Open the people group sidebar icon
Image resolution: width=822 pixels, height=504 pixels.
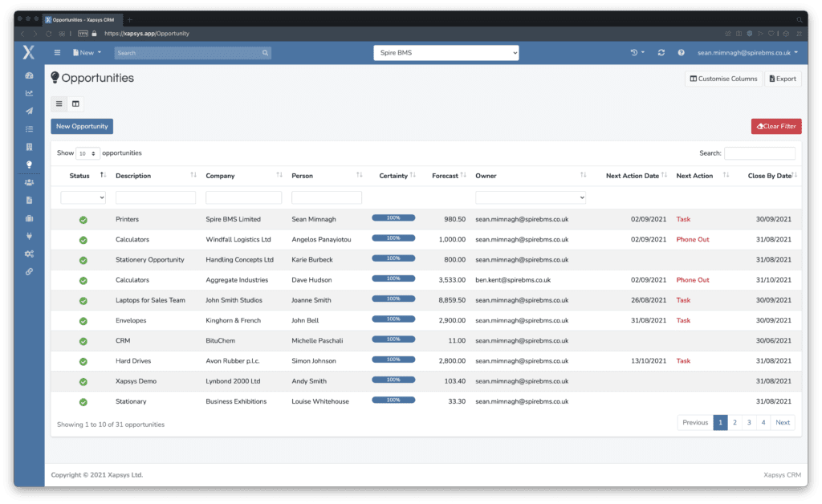click(x=30, y=182)
